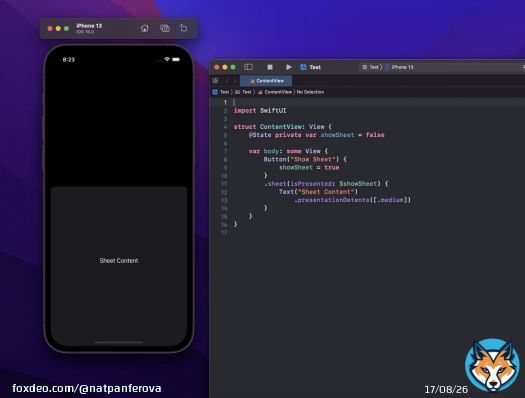Choose the Test scheme in Xcode toolbar
The width and height of the screenshot is (525, 398).
coord(371,67)
